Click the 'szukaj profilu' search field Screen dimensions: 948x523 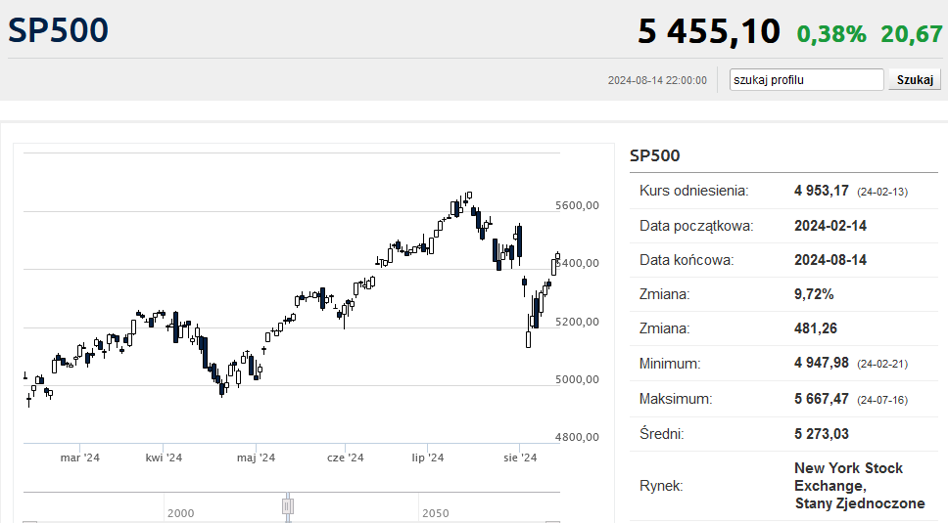[x=807, y=80]
